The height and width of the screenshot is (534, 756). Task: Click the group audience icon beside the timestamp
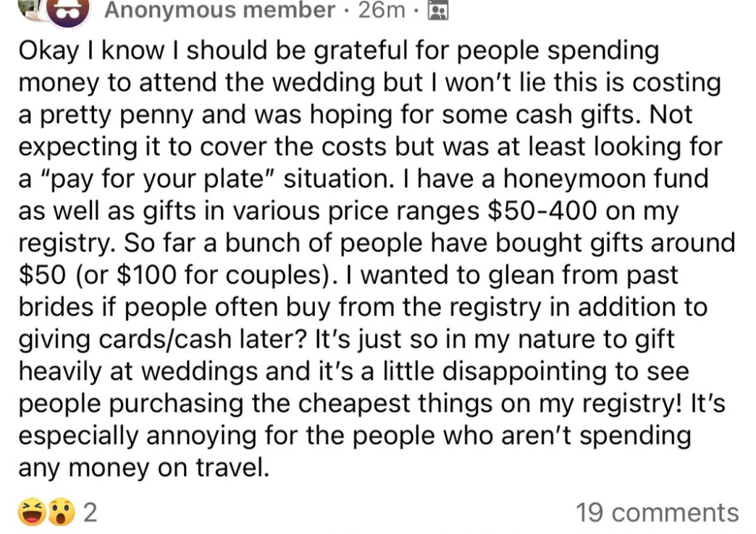coord(440,11)
